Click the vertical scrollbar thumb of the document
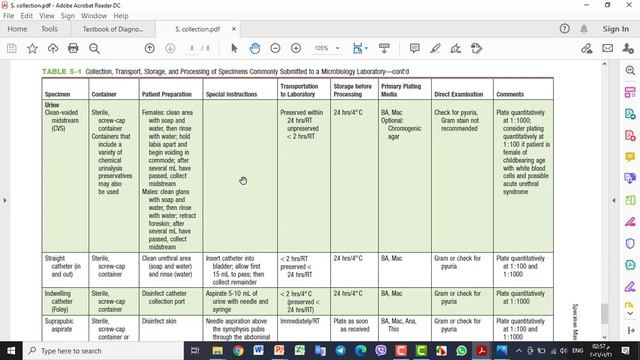This screenshot has height=360, width=640. (x=604, y=313)
